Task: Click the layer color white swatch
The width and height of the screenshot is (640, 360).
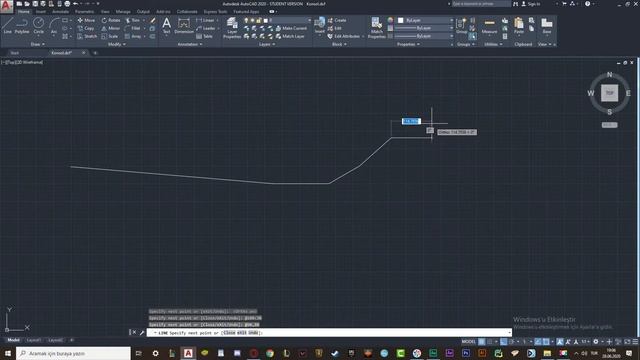Action: [266, 20]
